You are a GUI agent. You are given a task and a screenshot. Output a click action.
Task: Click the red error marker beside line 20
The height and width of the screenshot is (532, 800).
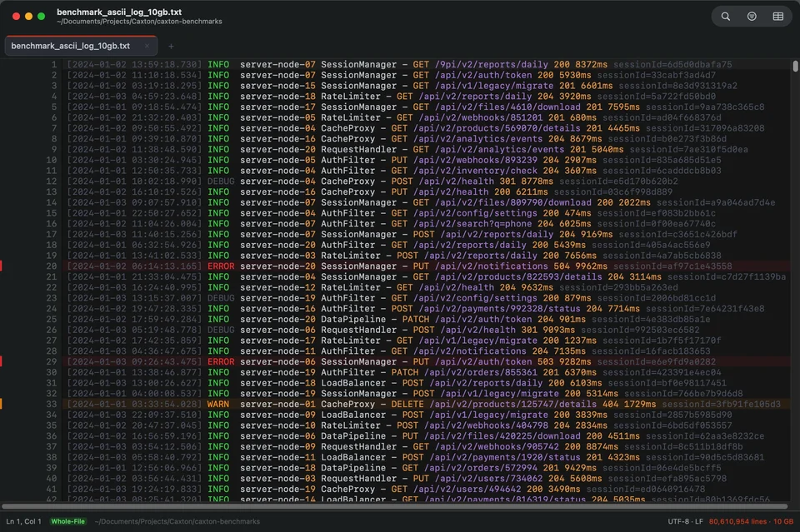point(1,266)
